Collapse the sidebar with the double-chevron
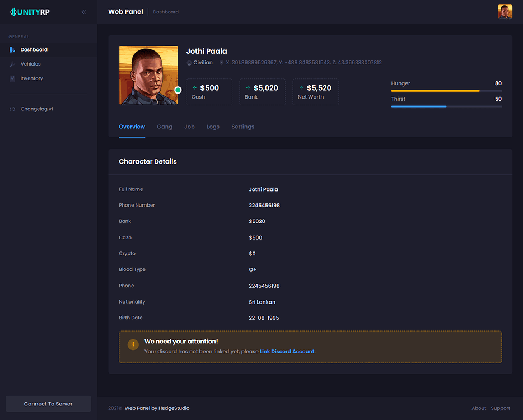The width and height of the screenshot is (523, 420). pyautogui.click(x=83, y=11)
